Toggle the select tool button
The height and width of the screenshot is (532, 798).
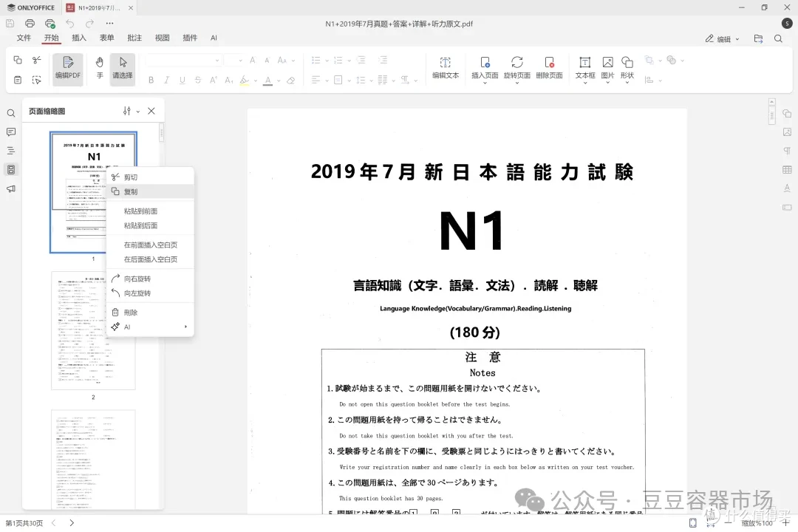122,68
